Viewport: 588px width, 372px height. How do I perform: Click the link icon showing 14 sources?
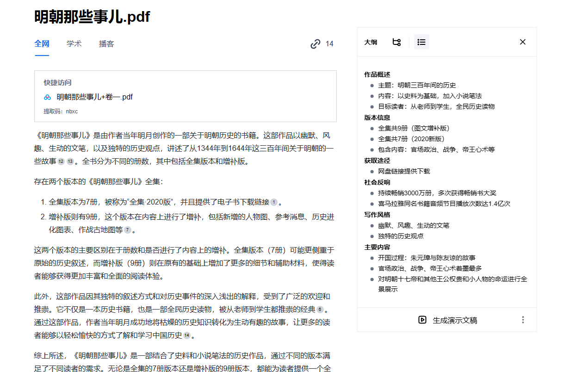point(316,44)
